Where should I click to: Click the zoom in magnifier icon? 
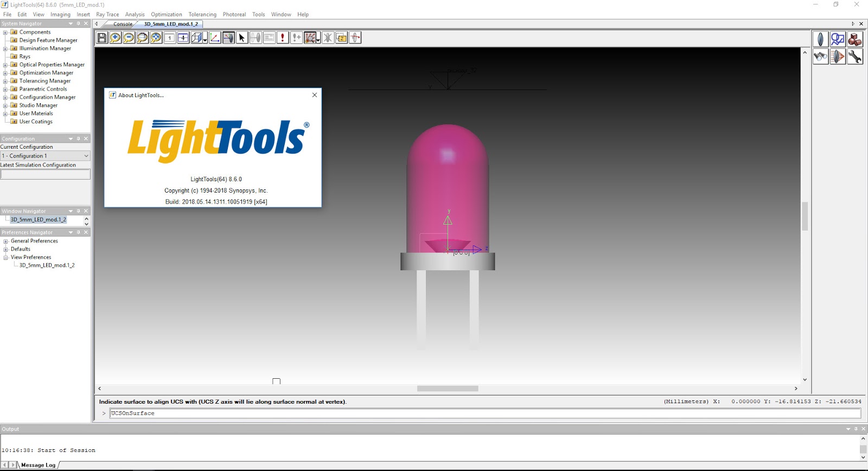[115, 37]
